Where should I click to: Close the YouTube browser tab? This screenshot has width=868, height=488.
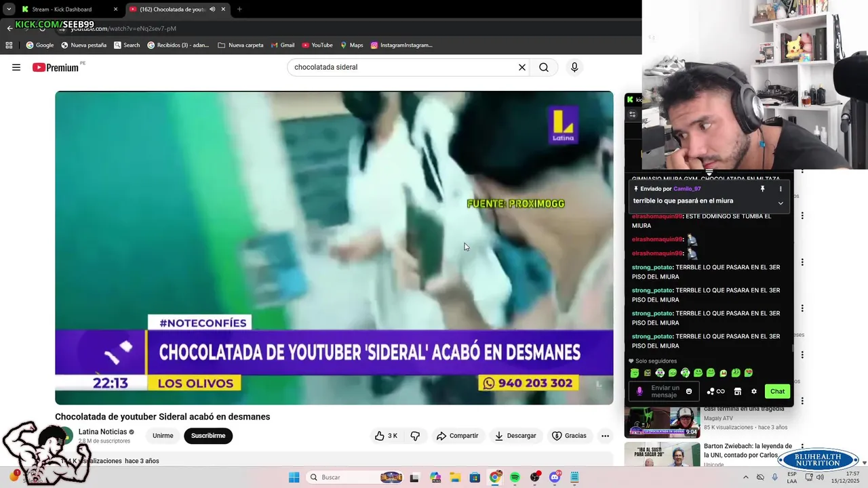click(x=223, y=9)
